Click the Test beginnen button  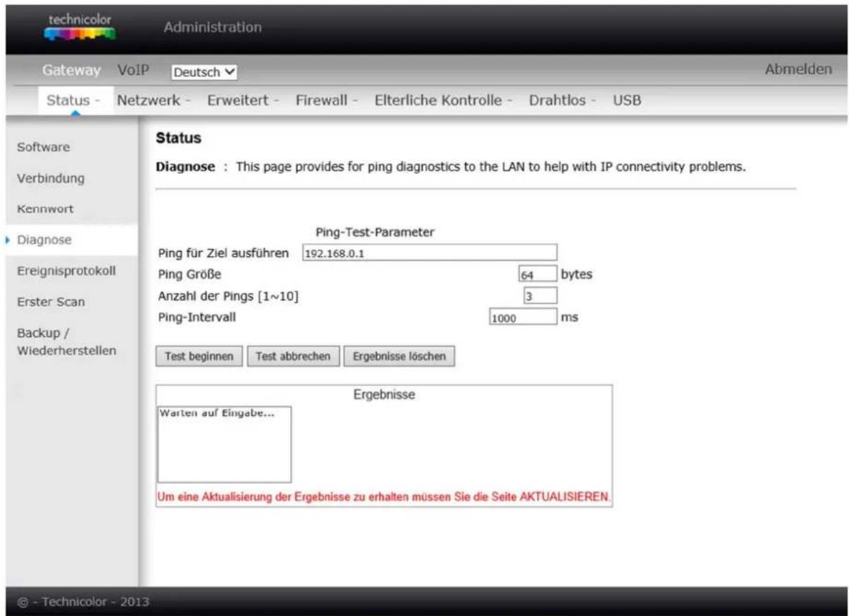click(200, 357)
